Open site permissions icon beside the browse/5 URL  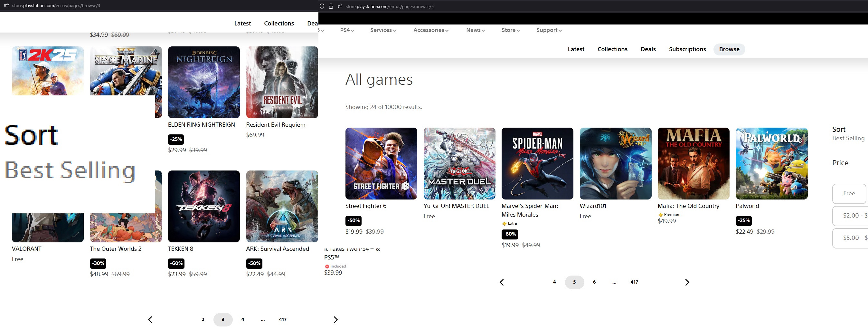pos(340,6)
